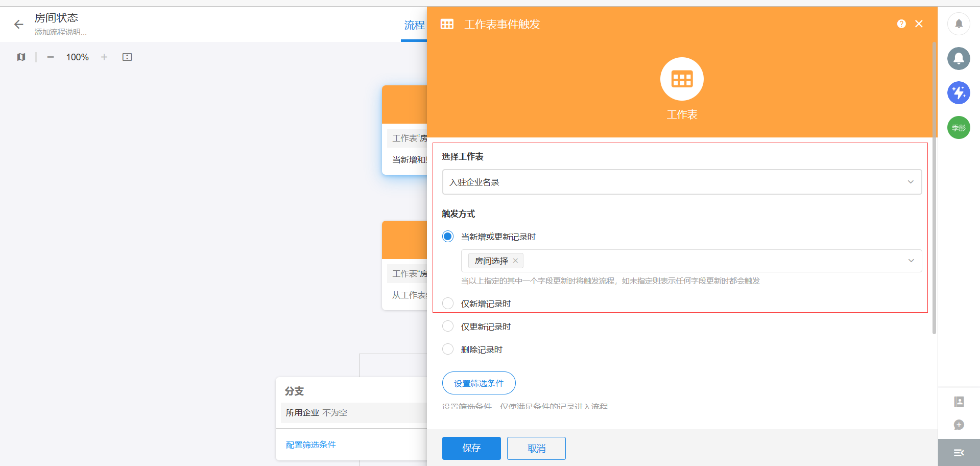980x466 pixels.
Task: Open the contacts icon in right sidebar
Action: pyautogui.click(x=959, y=402)
